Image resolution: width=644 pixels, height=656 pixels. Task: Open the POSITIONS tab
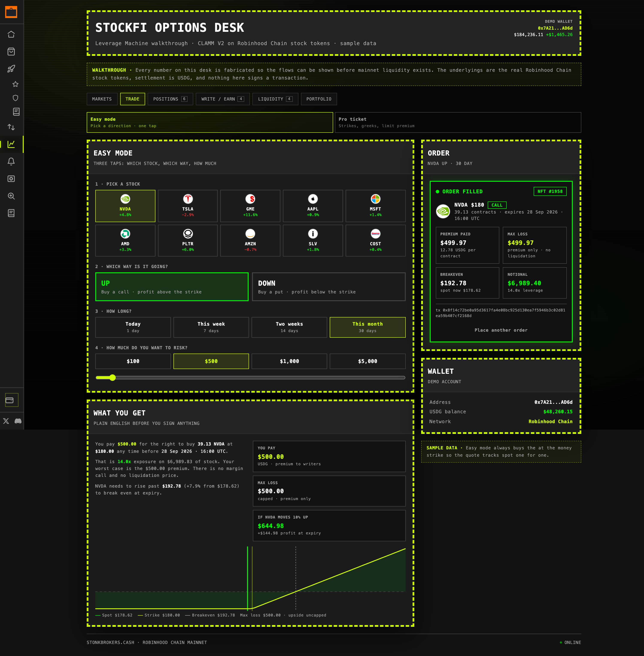[x=170, y=99]
